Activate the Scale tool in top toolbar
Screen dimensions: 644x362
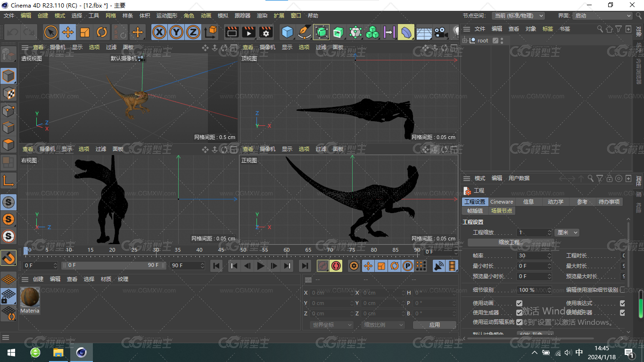85,32
